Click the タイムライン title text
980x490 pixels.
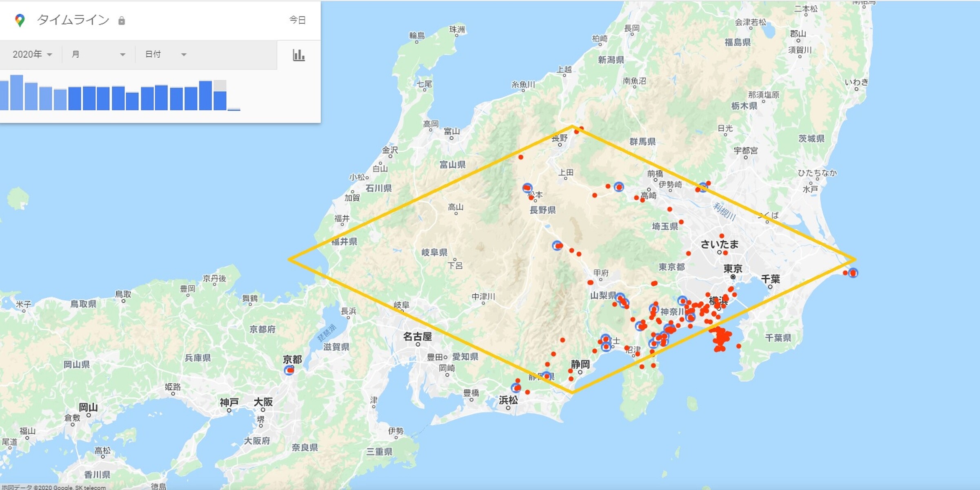click(x=73, y=20)
